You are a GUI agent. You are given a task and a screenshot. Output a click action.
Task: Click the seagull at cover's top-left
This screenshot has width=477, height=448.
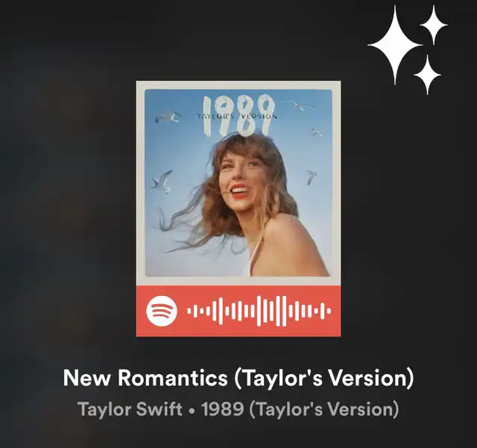tap(168, 117)
